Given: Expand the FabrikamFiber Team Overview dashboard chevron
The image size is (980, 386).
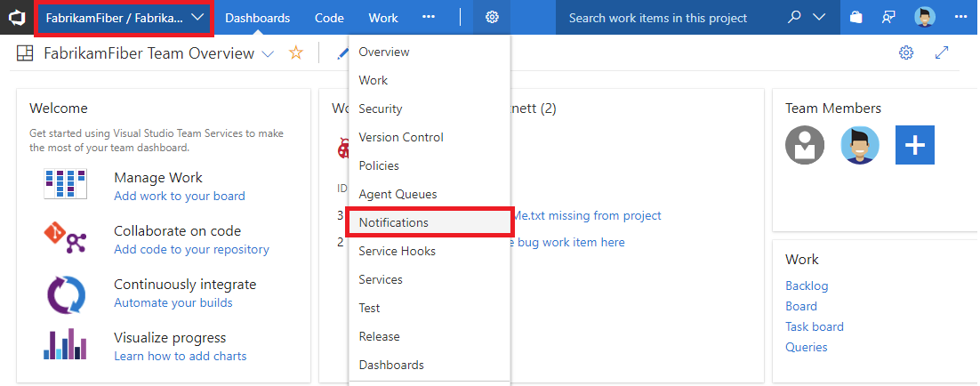Looking at the screenshot, I should click(268, 54).
